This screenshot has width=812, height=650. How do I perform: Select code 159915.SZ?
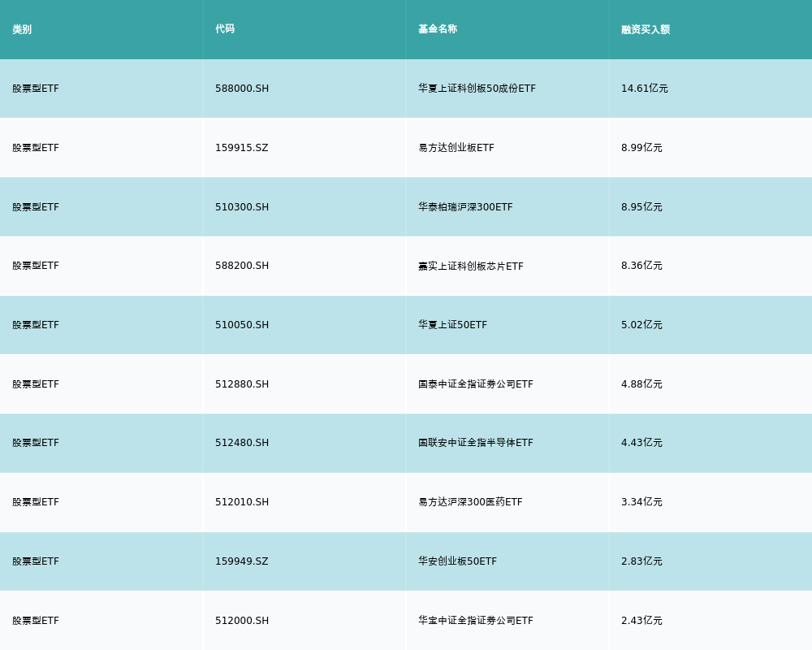click(x=242, y=148)
